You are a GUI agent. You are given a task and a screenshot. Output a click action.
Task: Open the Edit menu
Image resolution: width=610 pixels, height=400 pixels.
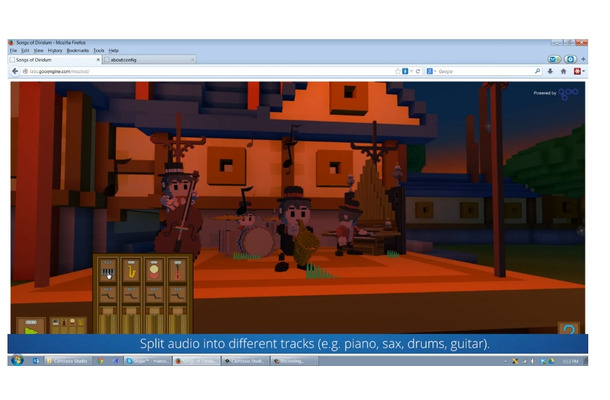25,51
